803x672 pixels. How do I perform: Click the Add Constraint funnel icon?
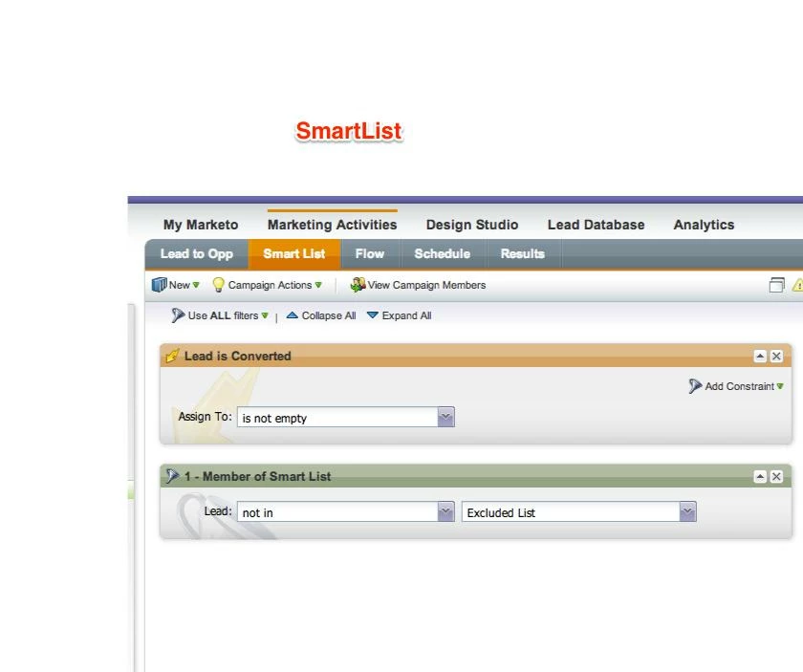(x=695, y=386)
